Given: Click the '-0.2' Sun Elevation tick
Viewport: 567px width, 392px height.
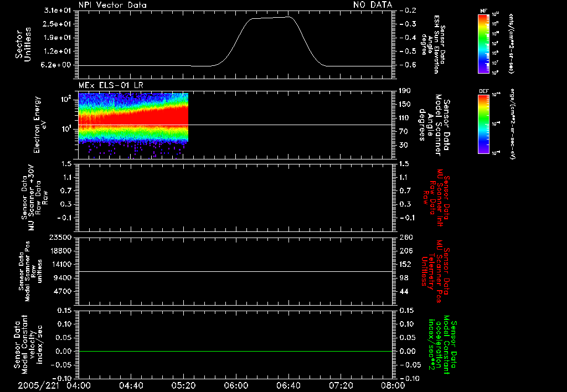Looking at the screenshot, I should click(x=409, y=11).
